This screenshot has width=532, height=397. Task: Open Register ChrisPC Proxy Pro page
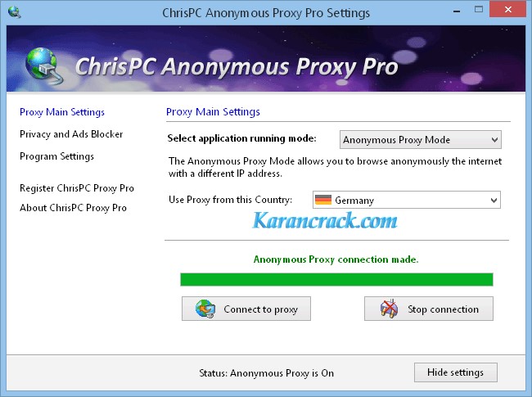click(77, 188)
